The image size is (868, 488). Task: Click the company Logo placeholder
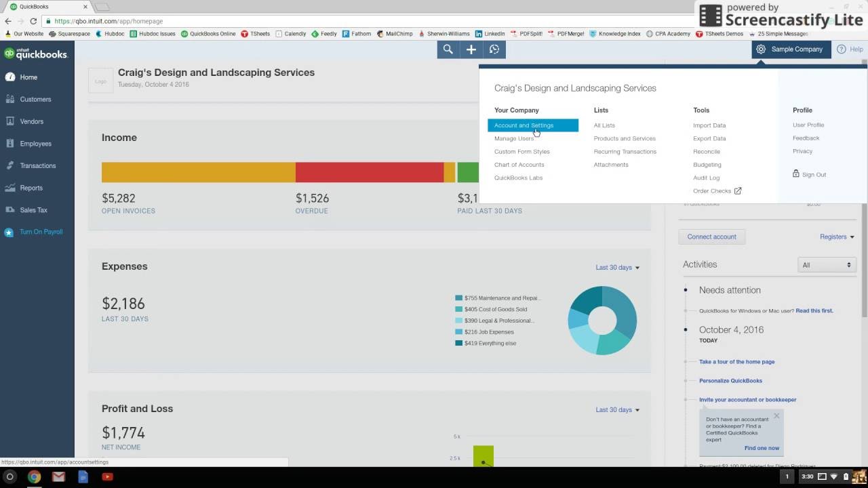point(100,81)
